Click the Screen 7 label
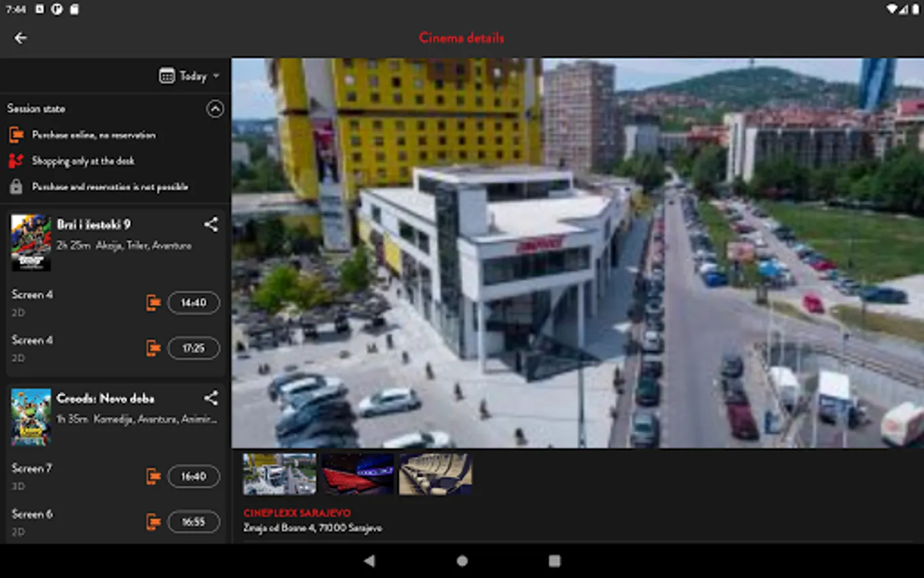924x578 pixels. (x=31, y=468)
